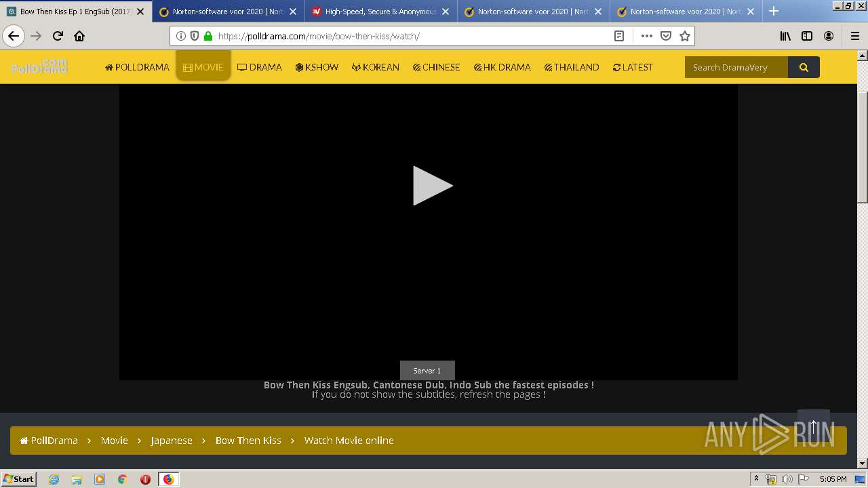
Task: Open the Opera icon in the taskbar
Action: [x=145, y=479]
